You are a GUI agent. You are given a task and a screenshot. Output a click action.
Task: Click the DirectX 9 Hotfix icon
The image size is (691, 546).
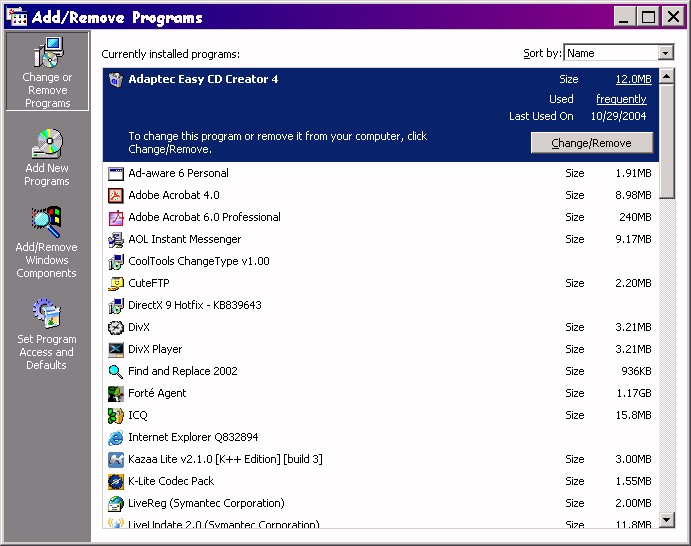[x=115, y=305]
